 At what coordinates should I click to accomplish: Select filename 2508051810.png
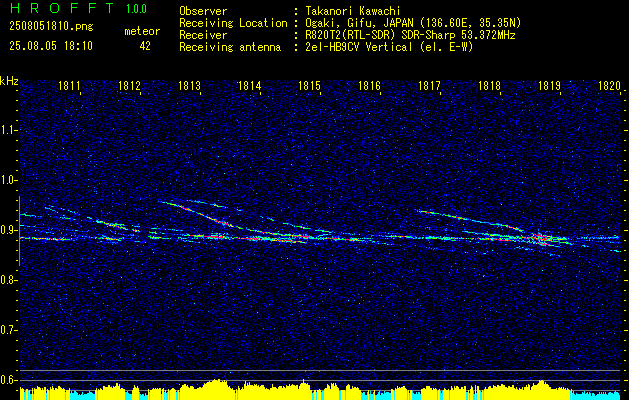[51, 26]
